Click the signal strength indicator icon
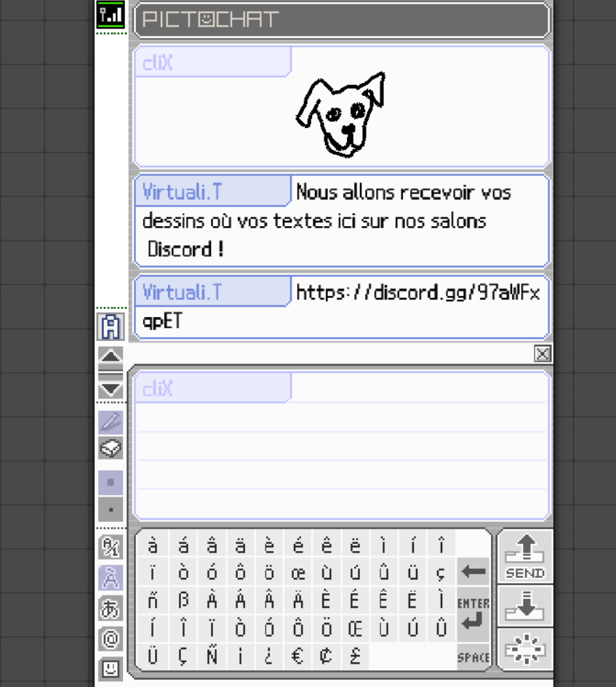 (111, 15)
